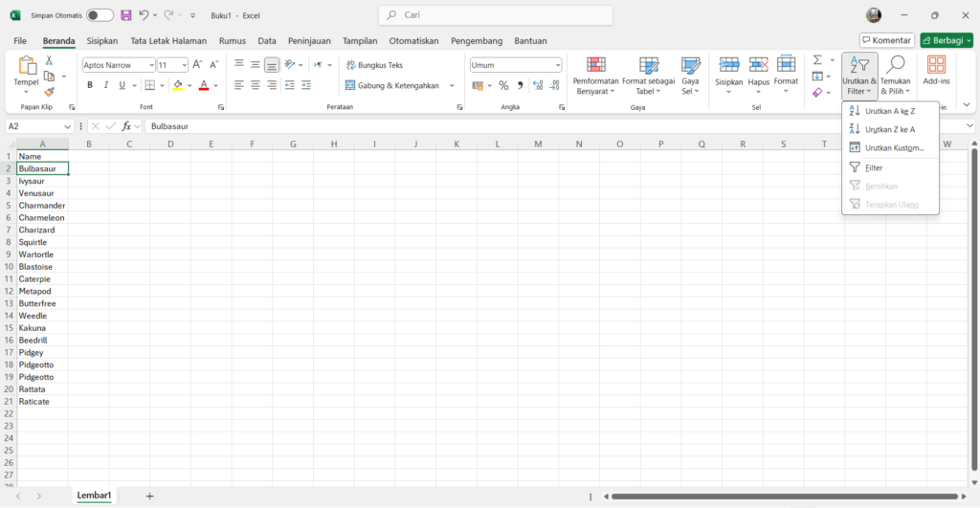Open Pemformatan Bersyarat conditional formatting
The image size is (980, 508).
595,76
